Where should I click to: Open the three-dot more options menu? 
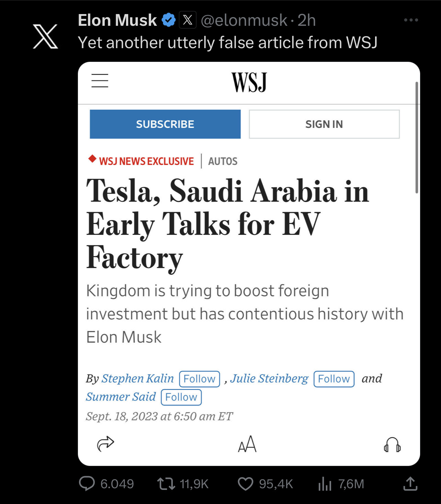tap(411, 20)
